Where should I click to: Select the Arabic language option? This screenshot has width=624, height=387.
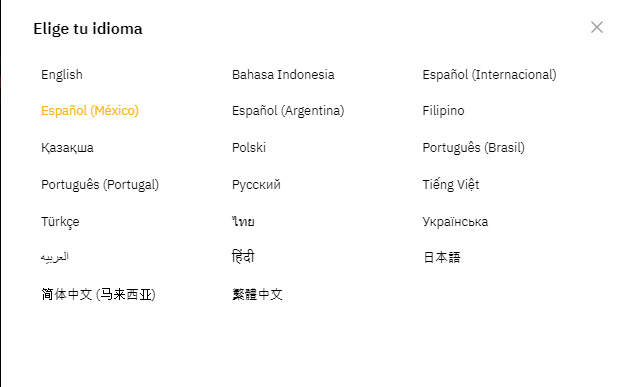[55, 257]
